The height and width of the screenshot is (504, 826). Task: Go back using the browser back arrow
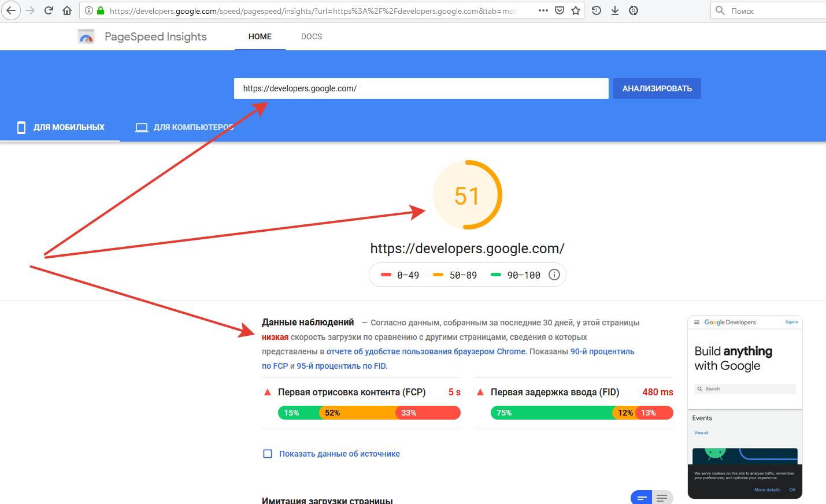click(11, 10)
